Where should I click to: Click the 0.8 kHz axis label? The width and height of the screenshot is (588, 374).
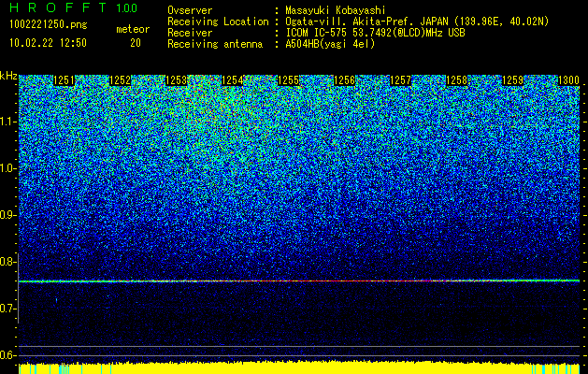tap(8, 262)
